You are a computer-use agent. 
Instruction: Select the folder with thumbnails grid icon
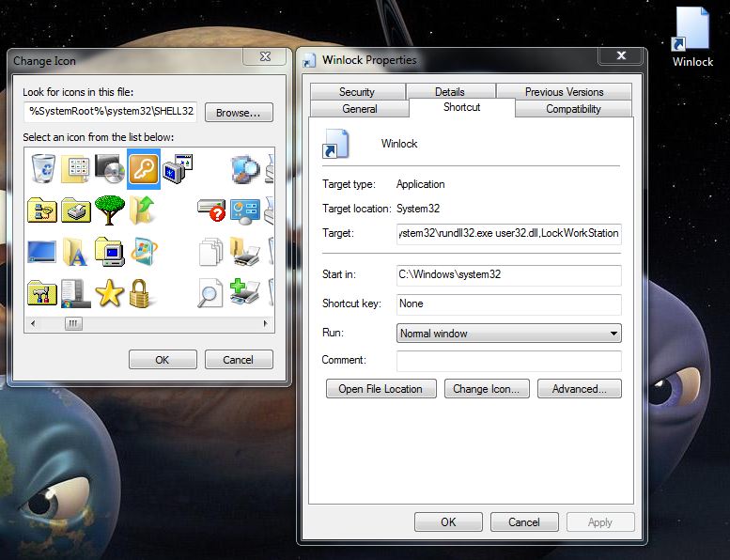(76, 168)
